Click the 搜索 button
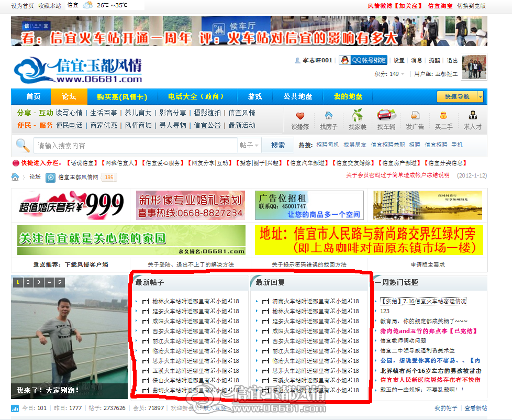The image size is (512, 420). [278, 146]
